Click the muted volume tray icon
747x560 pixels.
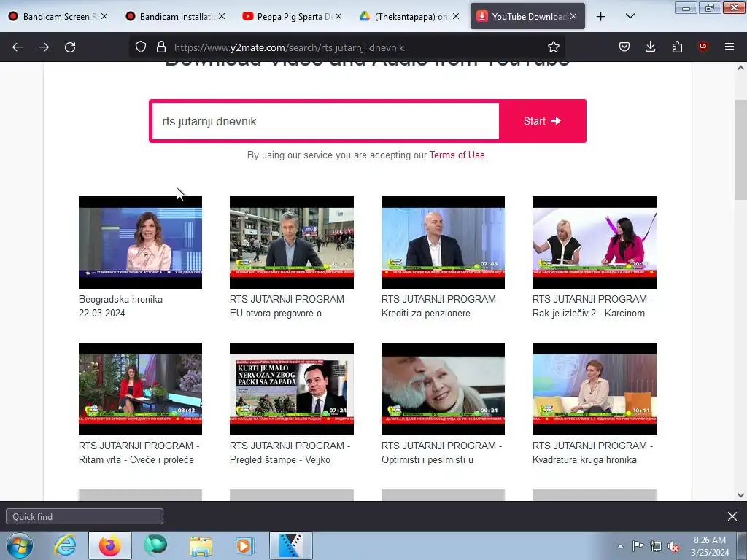coord(673,547)
